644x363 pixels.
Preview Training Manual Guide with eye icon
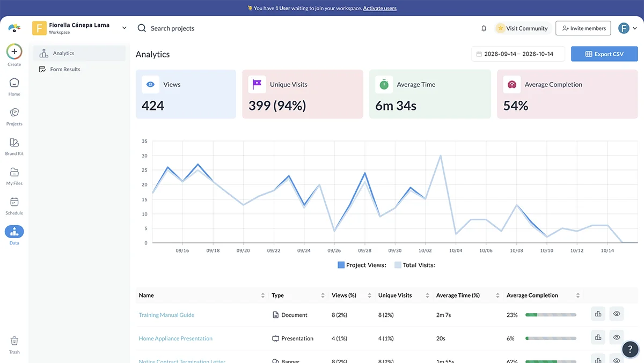617,314
